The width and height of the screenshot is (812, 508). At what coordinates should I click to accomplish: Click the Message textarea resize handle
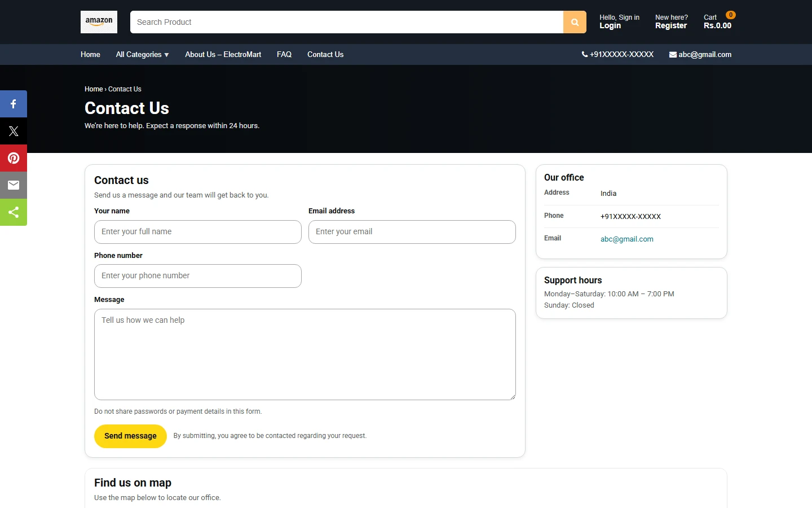(x=512, y=396)
